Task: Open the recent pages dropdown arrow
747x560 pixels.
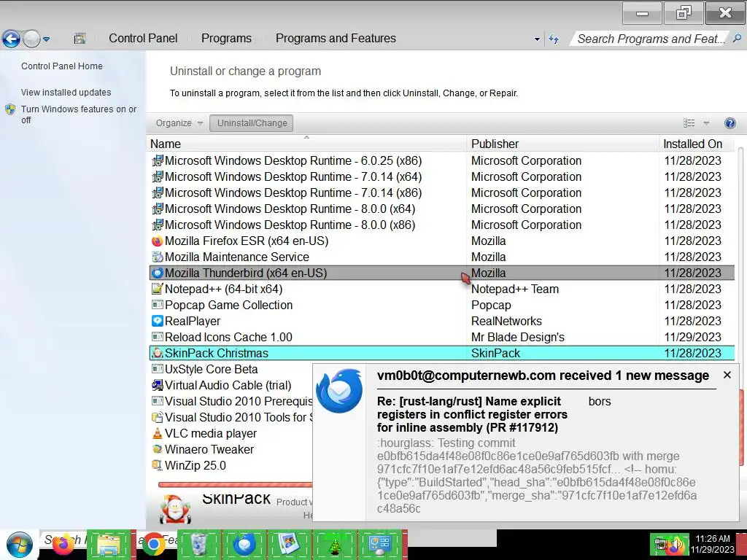Action: pos(46,39)
